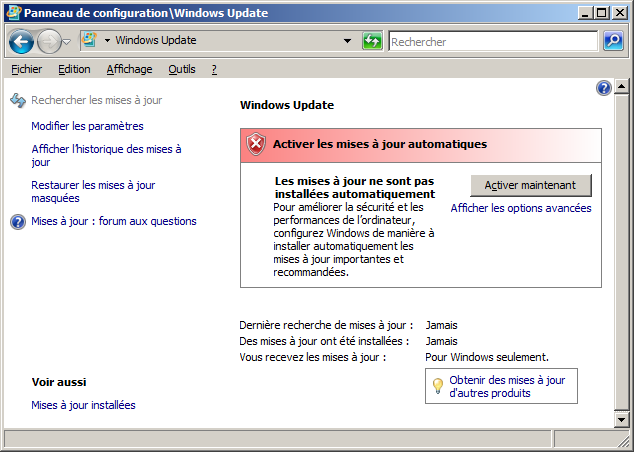Open the Affichage menu
The image size is (634, 452).
[129, 70]
